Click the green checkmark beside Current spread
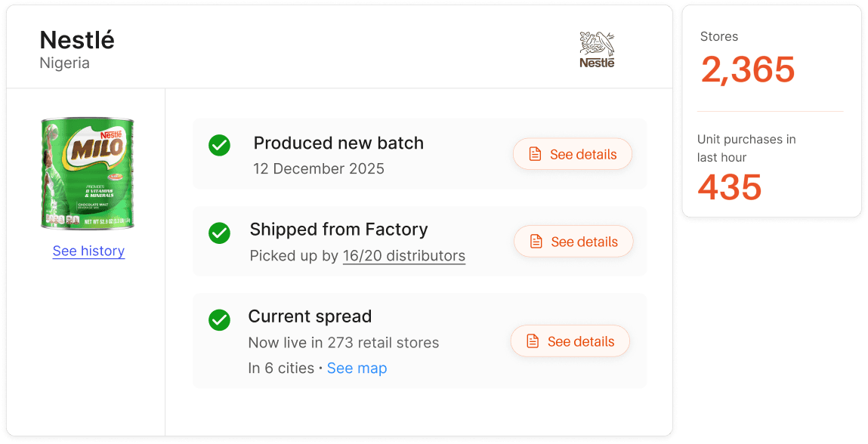 tap(219, 320)
